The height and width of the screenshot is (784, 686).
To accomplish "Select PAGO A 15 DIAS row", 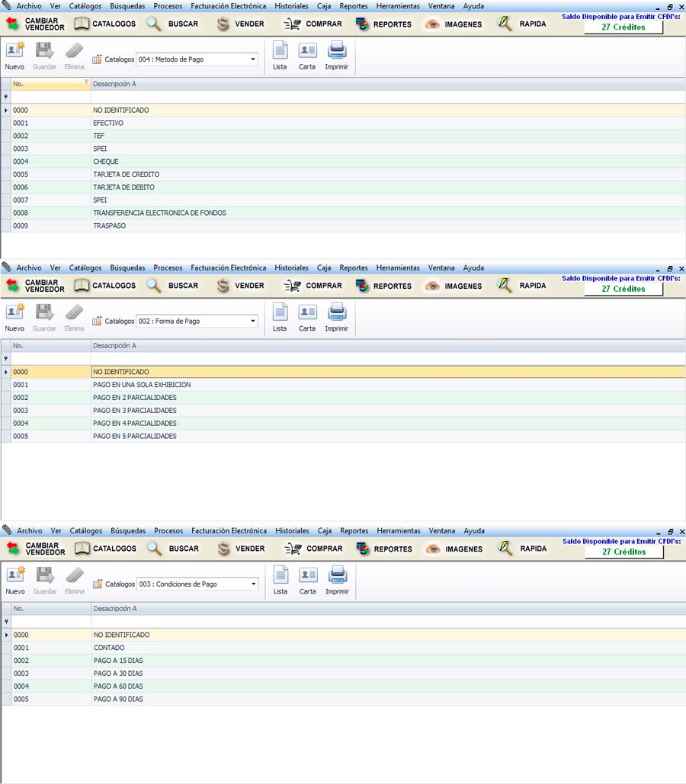I will click(343, 661).
